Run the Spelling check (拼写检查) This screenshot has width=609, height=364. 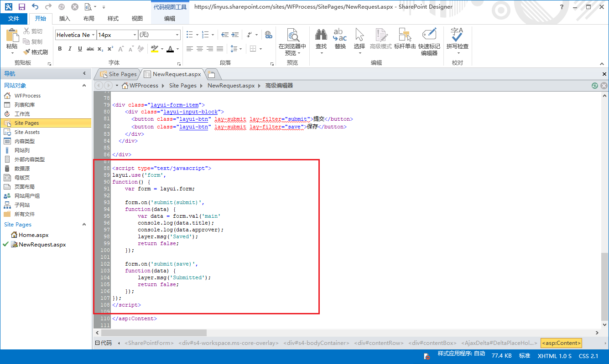click(457, 39)
